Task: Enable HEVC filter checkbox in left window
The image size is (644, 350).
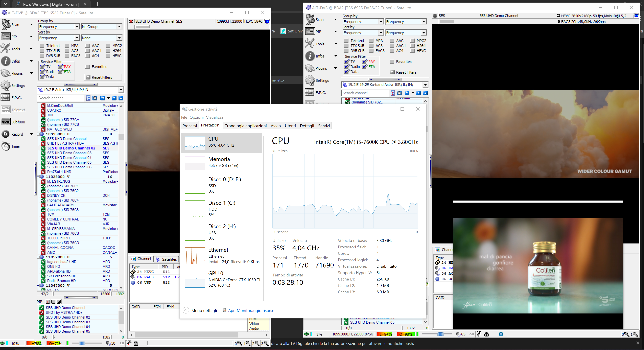Action: [108, 56]
